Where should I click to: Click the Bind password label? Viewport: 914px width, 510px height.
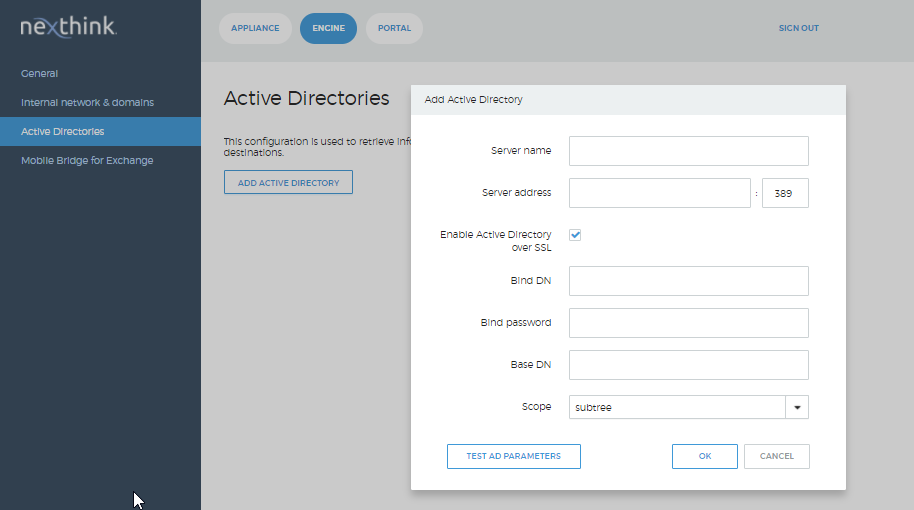[516, 322]
